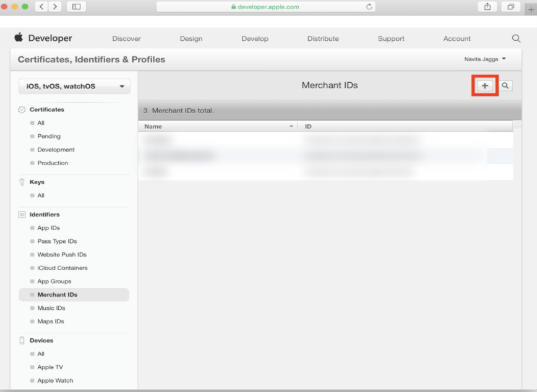The height and width of the screenshot is (392, 537).
Task: Open the Safari share icon
Action: pos(488,7)
